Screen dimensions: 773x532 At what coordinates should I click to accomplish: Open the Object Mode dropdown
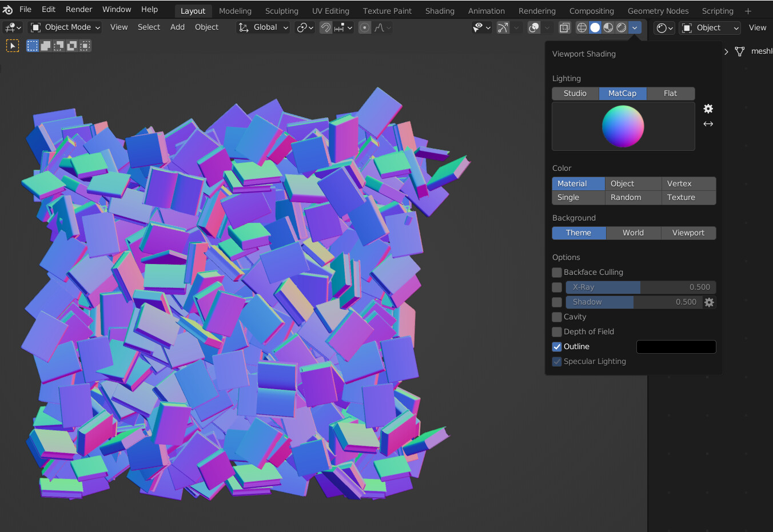66,27
